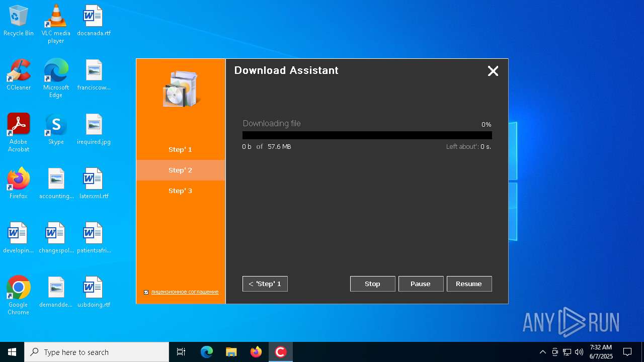This screenshot has width=644, height=362.
Task: Click the taskbar search box
Action: click(97, 352)
